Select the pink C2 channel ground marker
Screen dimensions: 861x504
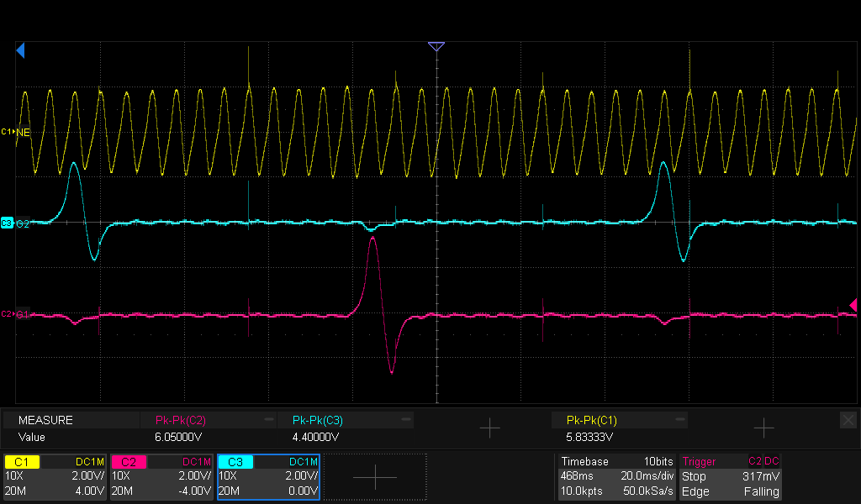pos(8,314)
